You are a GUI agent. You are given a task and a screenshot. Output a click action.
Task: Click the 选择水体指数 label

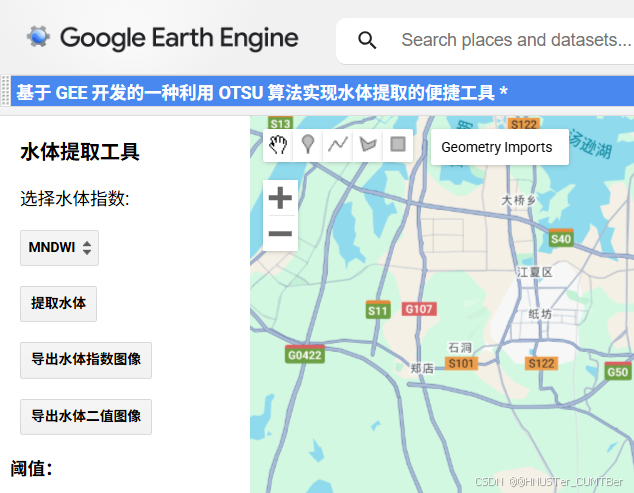[75, 199]
